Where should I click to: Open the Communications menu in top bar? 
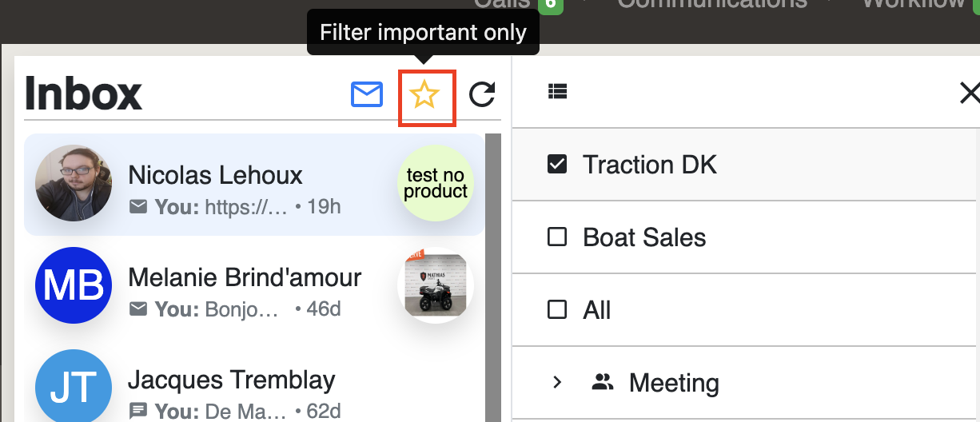[x=712, y=3]
